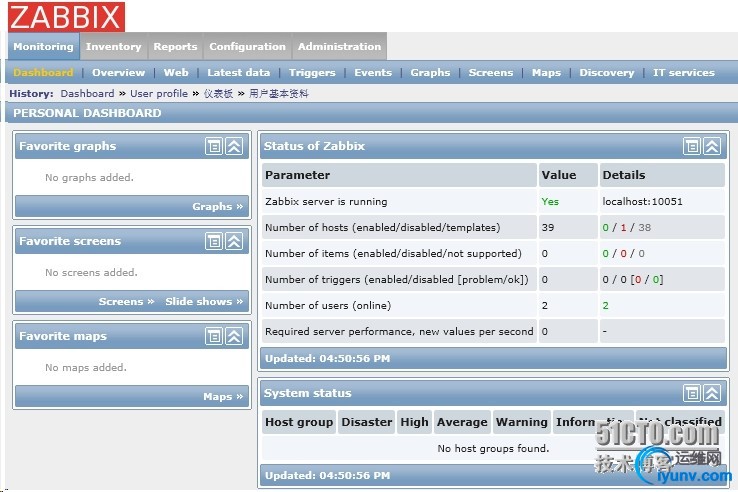Open the Graphs submenu item

click(x=430, y=73)
